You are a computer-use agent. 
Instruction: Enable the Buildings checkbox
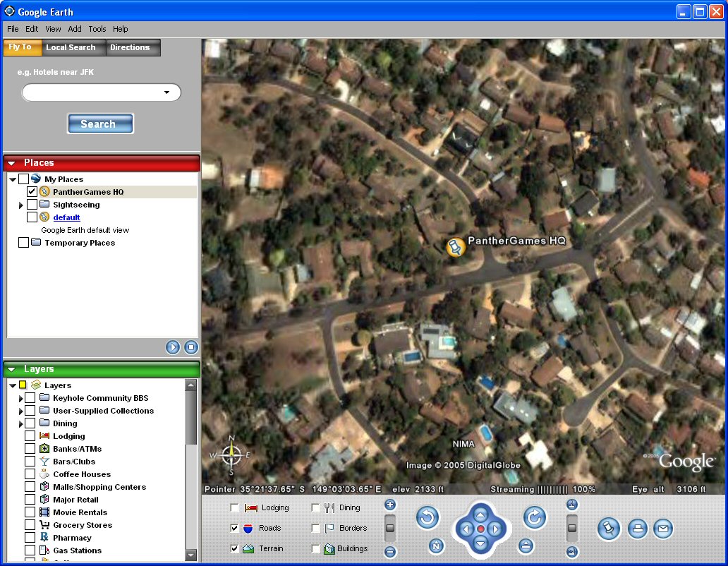click(315, 548)
